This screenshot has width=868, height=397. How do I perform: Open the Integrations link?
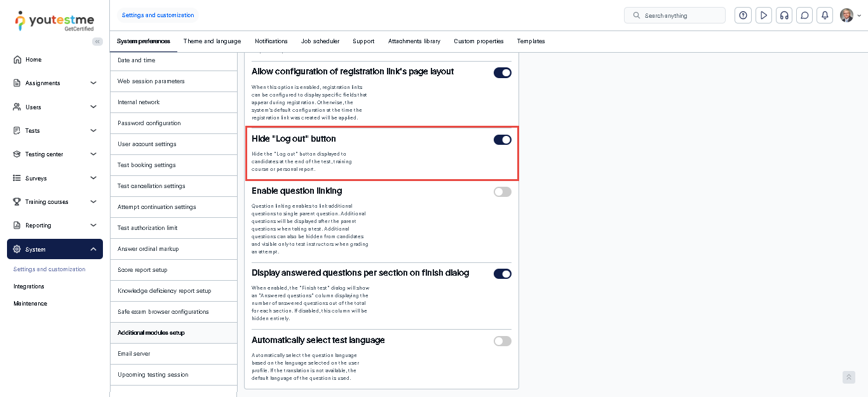point(29,286)
